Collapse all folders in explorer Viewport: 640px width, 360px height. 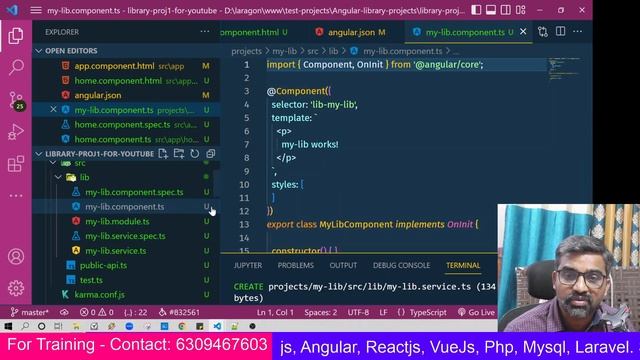click(x=211, y=153)
